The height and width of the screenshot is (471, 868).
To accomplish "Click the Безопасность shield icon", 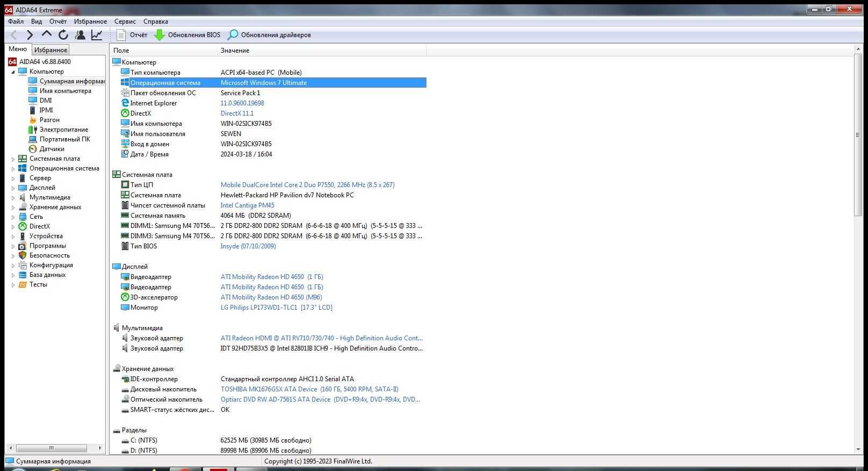I will [x=23, y=255].
